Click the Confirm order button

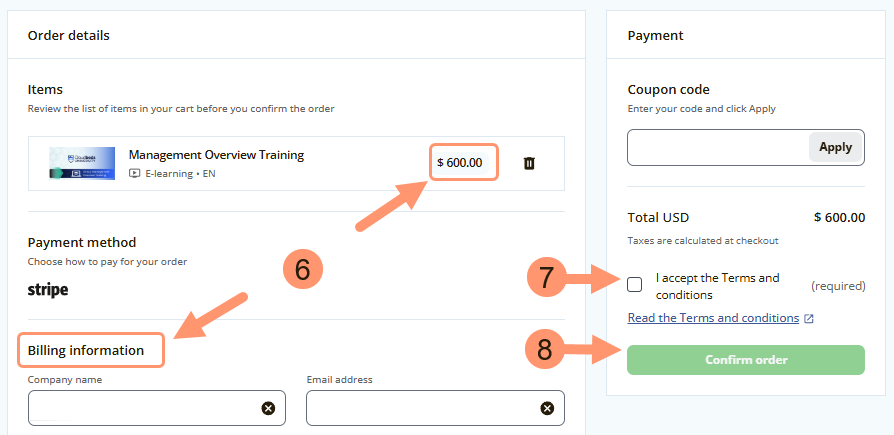(x=745, y=360)
